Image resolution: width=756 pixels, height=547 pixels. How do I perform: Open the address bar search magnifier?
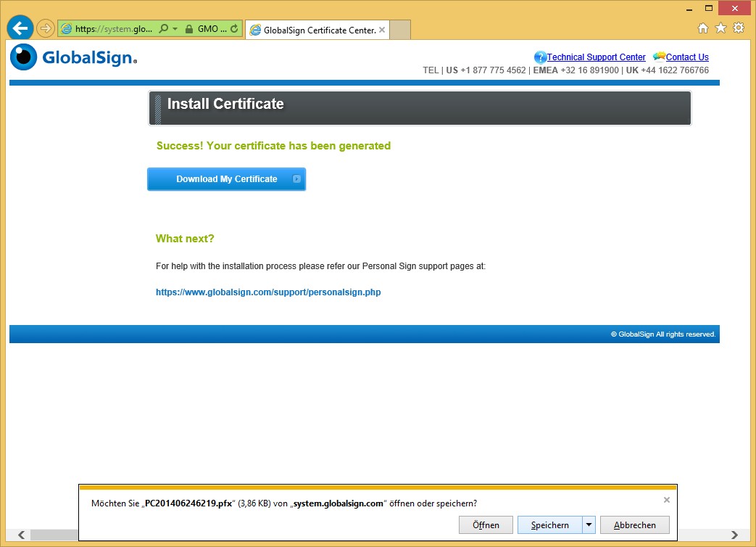164,28
